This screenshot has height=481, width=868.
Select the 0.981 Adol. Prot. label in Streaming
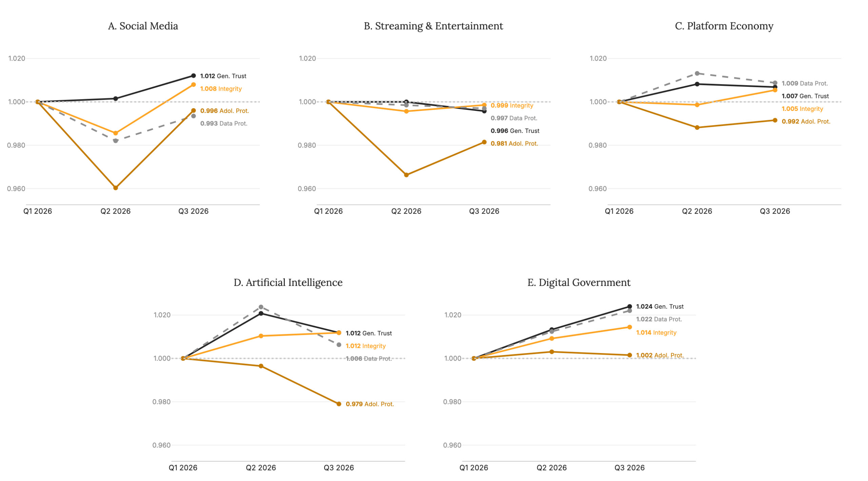[514, 143]
